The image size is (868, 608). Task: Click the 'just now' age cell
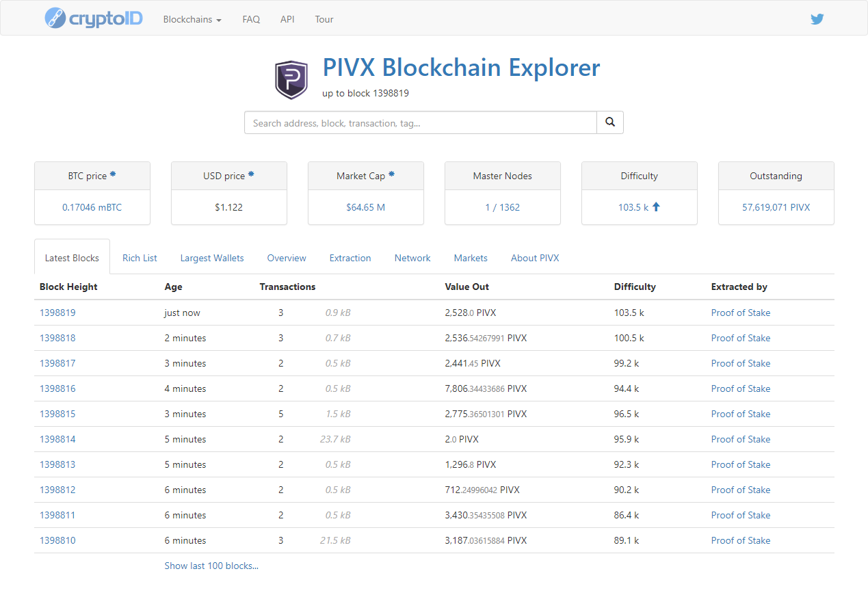[182, 313]
